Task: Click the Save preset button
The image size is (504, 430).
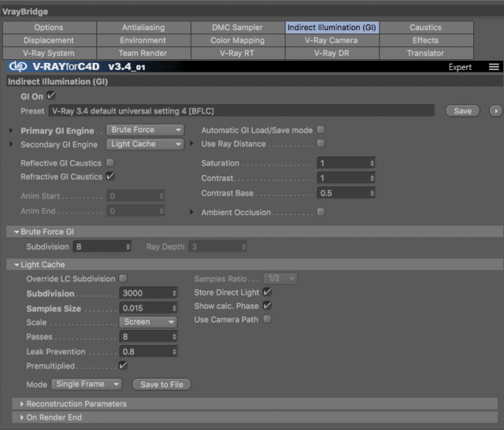Action: click(x=462, y=111)
